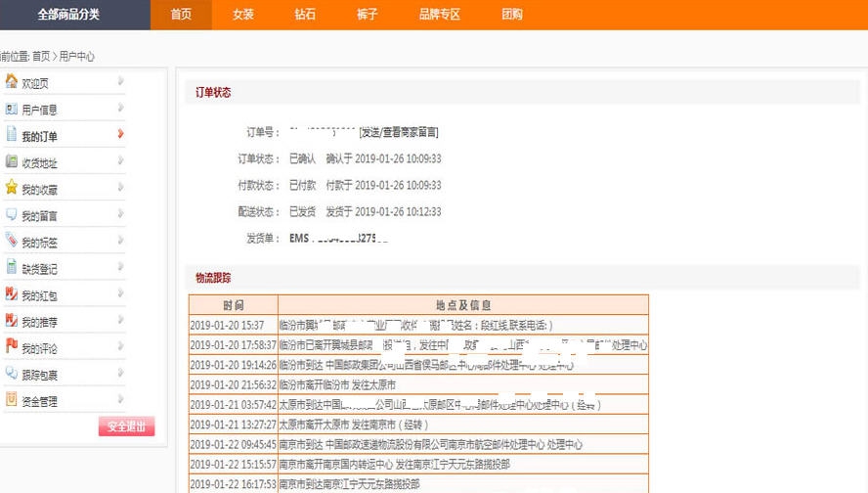Click the 订单状态 section heading
Screen dimensions: 868x493
pos(213,93)
